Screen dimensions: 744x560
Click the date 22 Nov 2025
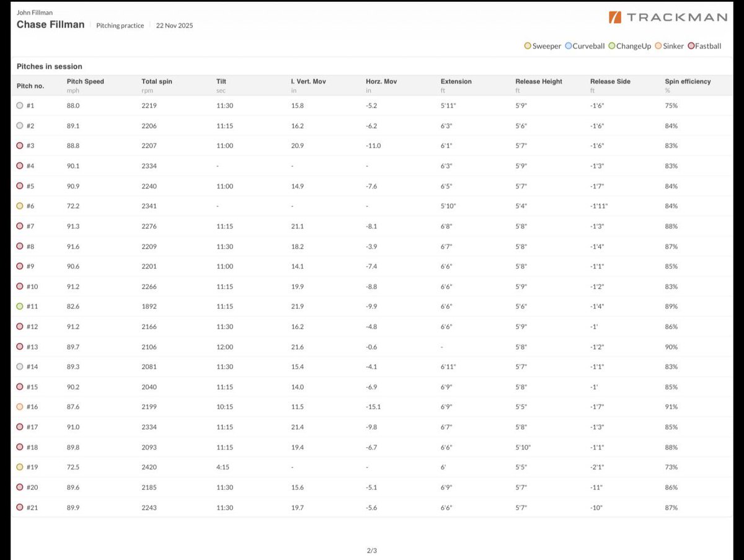click(x=174, y=25)
